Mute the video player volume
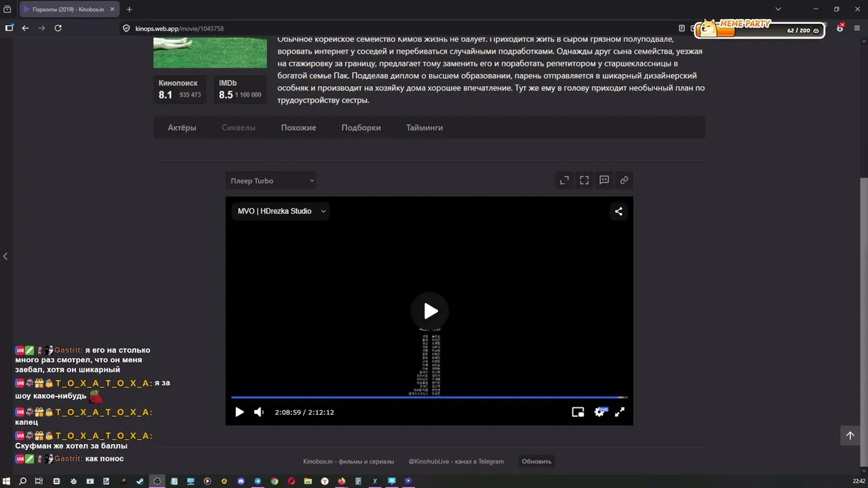This screenshot has height=488, width=868. coord(258,412)
